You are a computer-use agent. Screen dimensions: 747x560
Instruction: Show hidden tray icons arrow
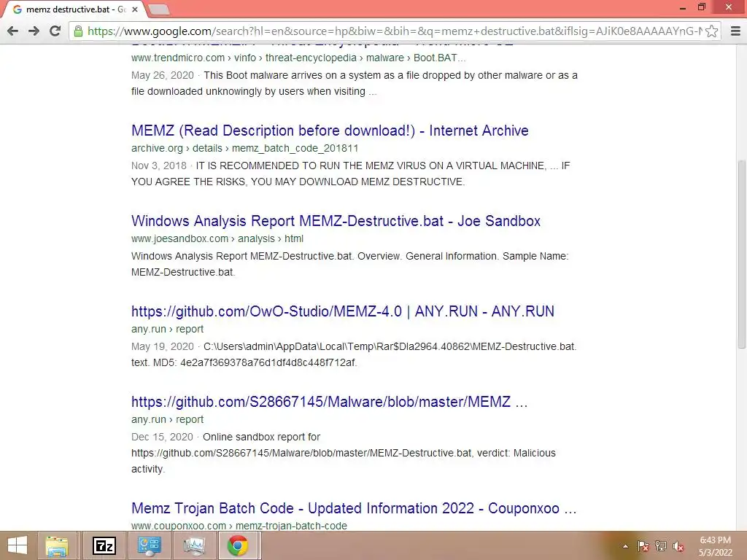coord(625,546)
